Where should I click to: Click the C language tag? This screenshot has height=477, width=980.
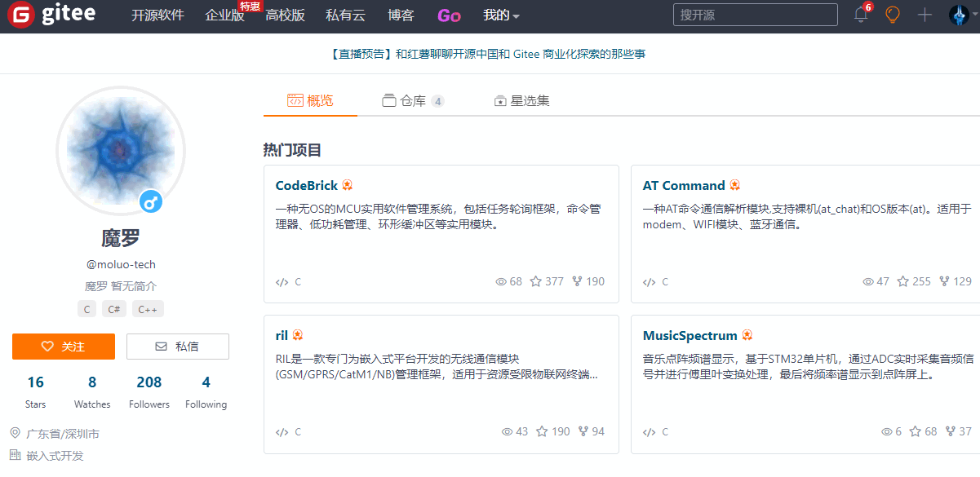(87, 309)
